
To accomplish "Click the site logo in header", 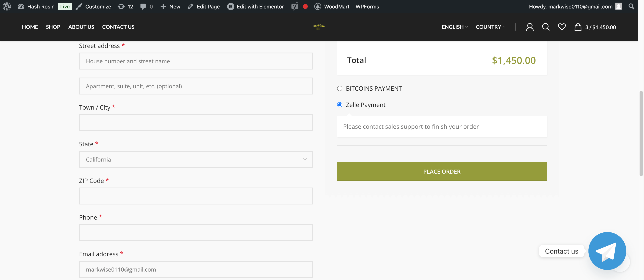I will tap(319, 27).
